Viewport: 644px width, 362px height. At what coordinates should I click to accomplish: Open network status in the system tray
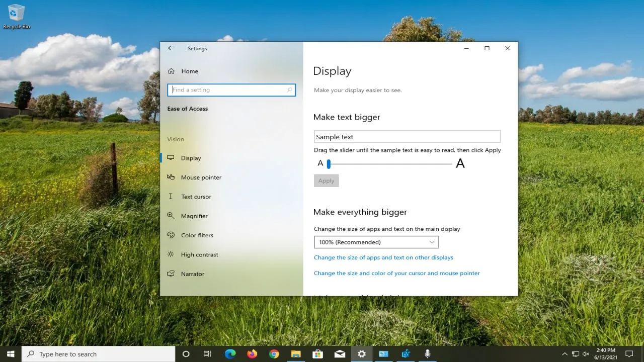tap(576, 354)
